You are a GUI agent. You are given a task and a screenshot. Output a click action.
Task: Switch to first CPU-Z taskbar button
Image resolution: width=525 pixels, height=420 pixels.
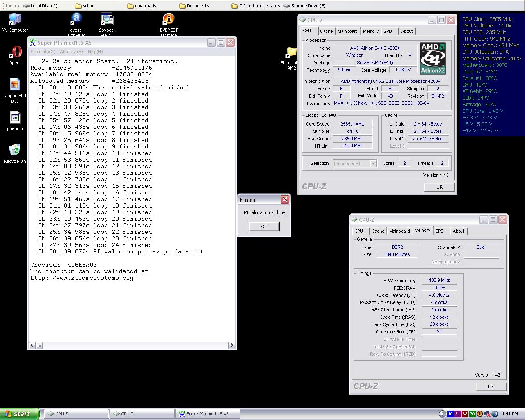[76, 414]
